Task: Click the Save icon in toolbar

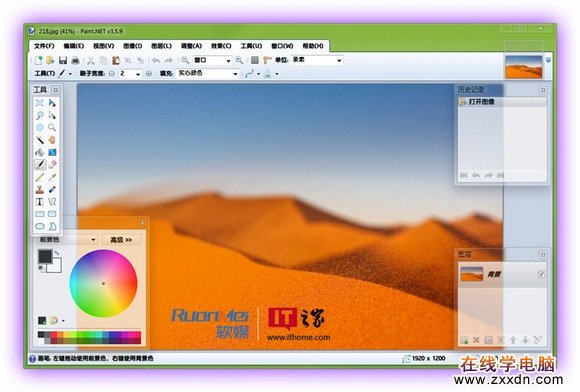Action: (x=63, y=60)
